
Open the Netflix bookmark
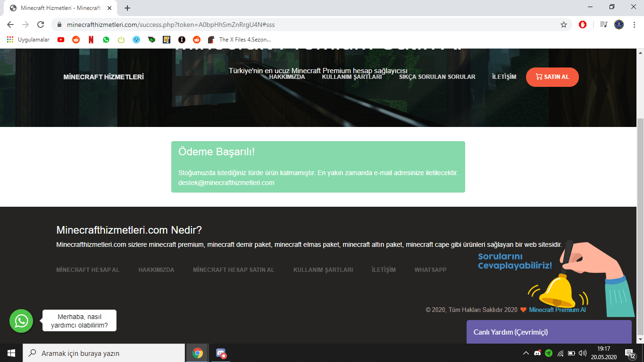(91, 40)
